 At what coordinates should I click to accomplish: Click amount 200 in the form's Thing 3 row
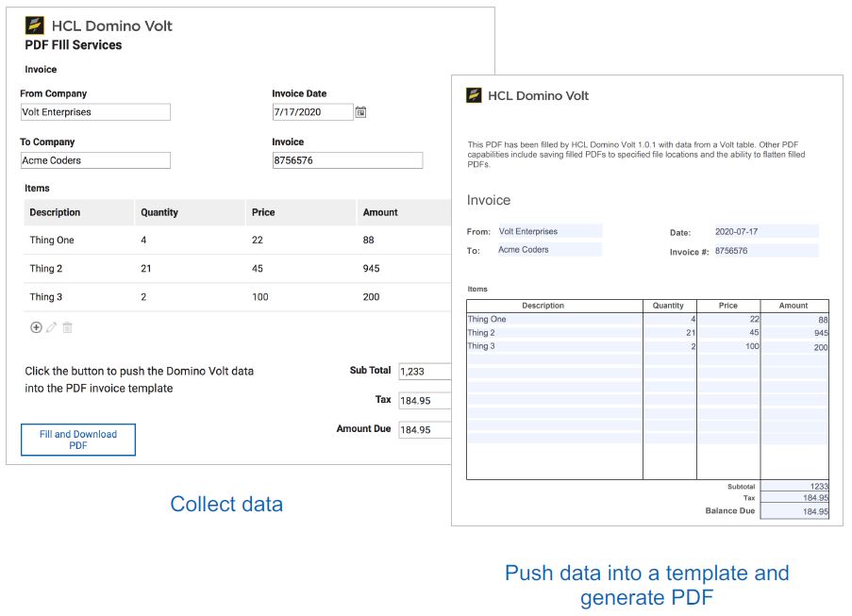(x=371, y=297)
